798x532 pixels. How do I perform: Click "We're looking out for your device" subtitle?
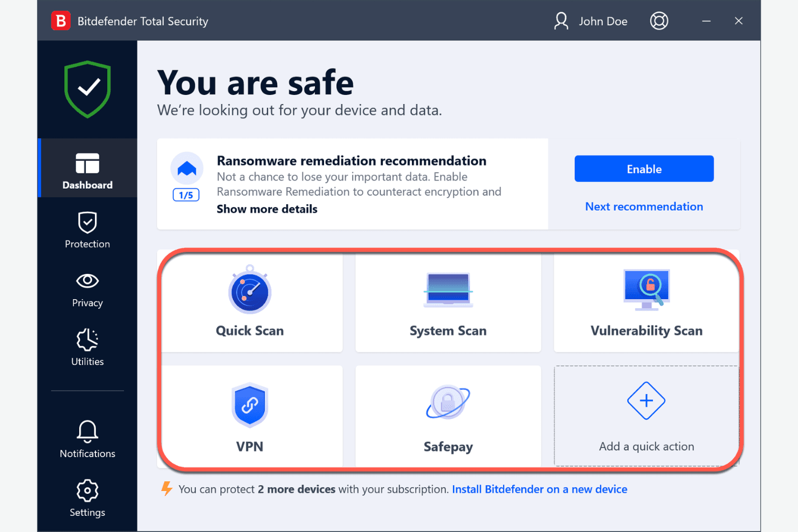(x=299, y=110)
